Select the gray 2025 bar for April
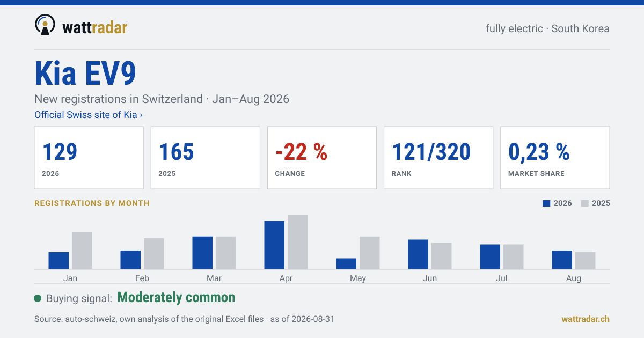The image size is (644, 338). (298, 242)
